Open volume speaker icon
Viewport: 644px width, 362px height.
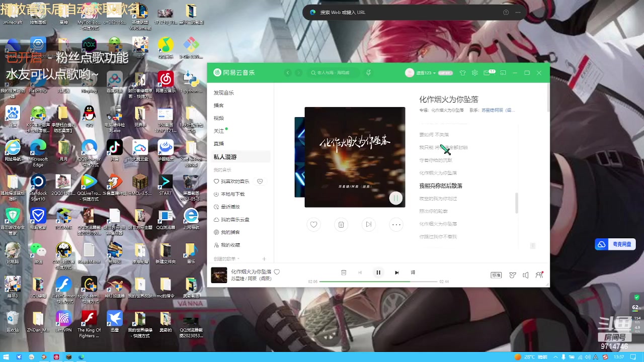tap(526, 275)
